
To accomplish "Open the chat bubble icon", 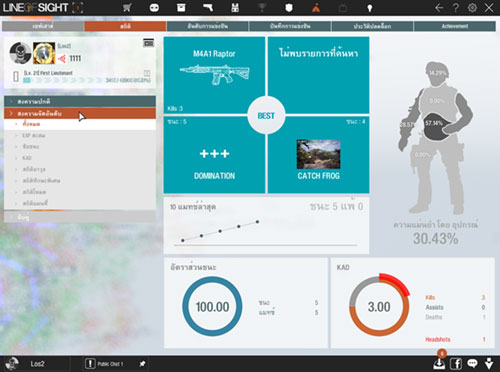I will [472, 364].
